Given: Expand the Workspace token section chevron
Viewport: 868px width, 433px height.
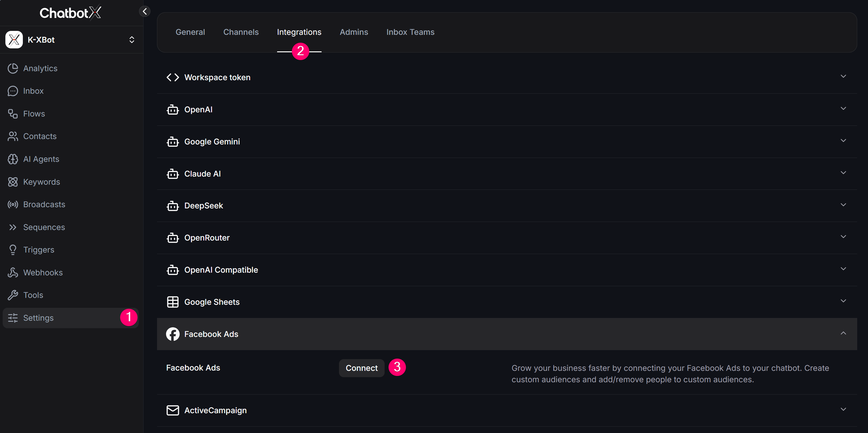Looking at the screenshot, I should click(x=843, y=77).
